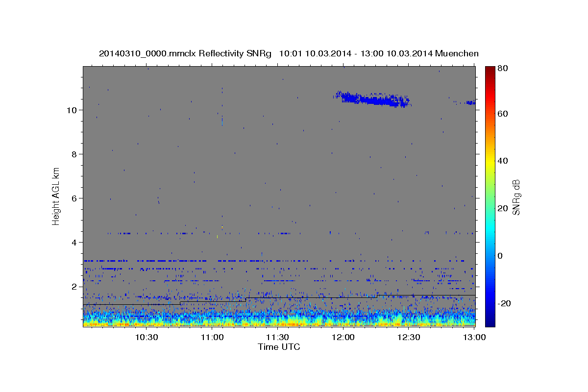This screenshot has width=588, height=392.
Task: Click the 11:00 time tick label
Action: (212, 337)
